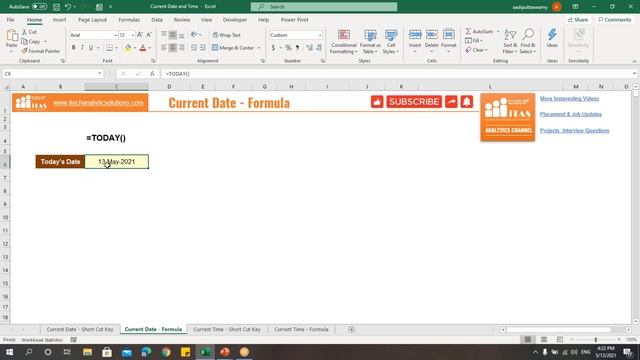Viewport: 640px width, 360px height.
Task: Click Decrease Decimal
Action: (319, 48)
